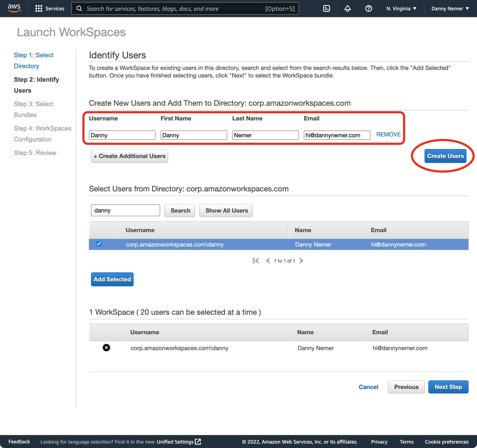Expand the N. Virginia region dropdown

401,9
